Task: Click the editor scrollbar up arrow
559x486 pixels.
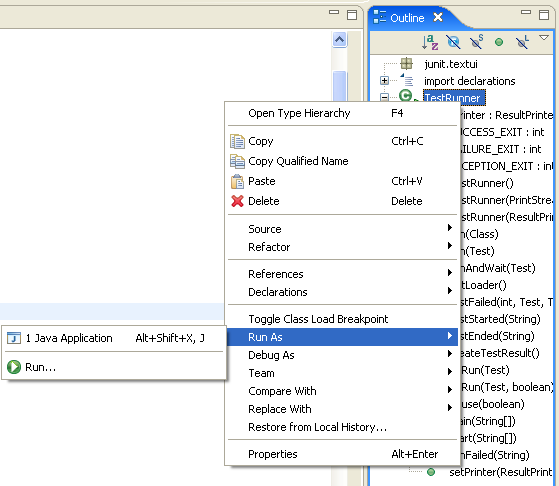Action: [x=339, y=40]
